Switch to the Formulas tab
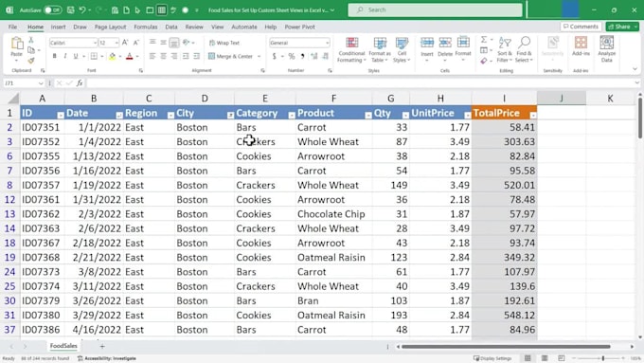This screenshot has width=644, height=363. (x=146, y=27)
